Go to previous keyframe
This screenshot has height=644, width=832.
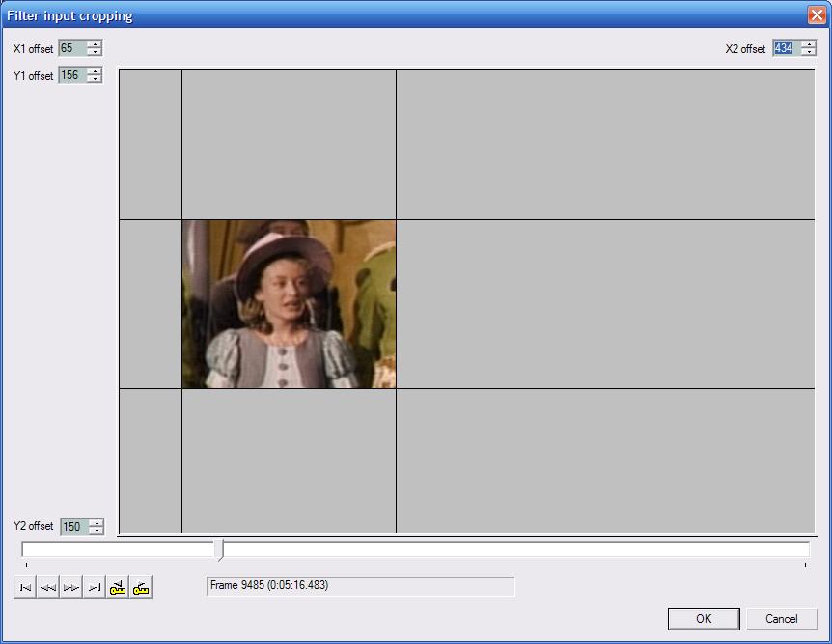[x=117, y=587]
